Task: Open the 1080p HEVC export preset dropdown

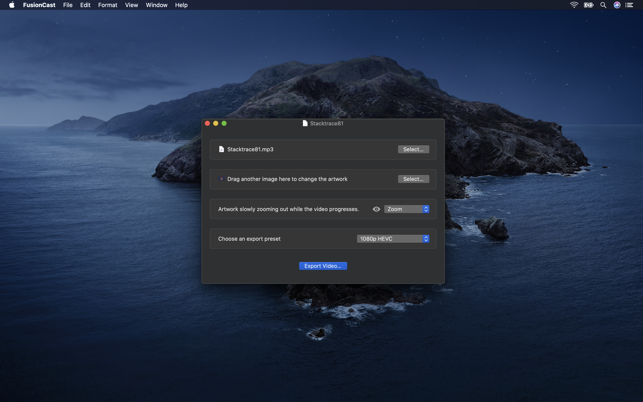Action: pos(393,239)
